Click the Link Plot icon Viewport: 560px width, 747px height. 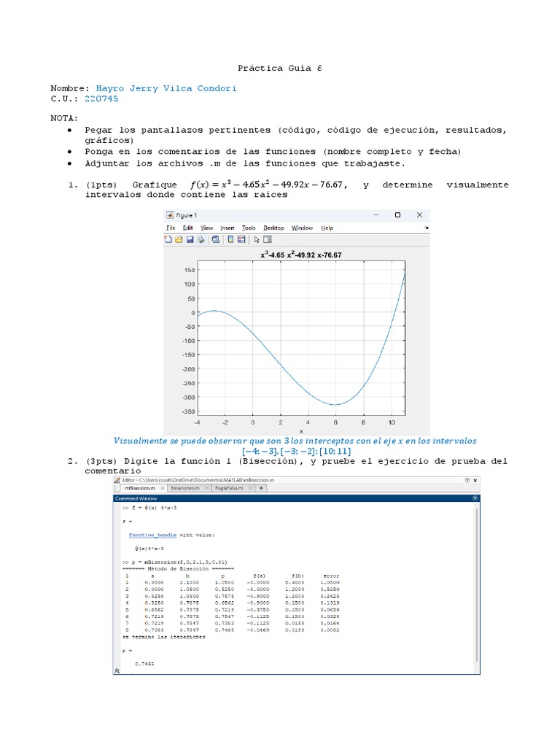[216, 239]
